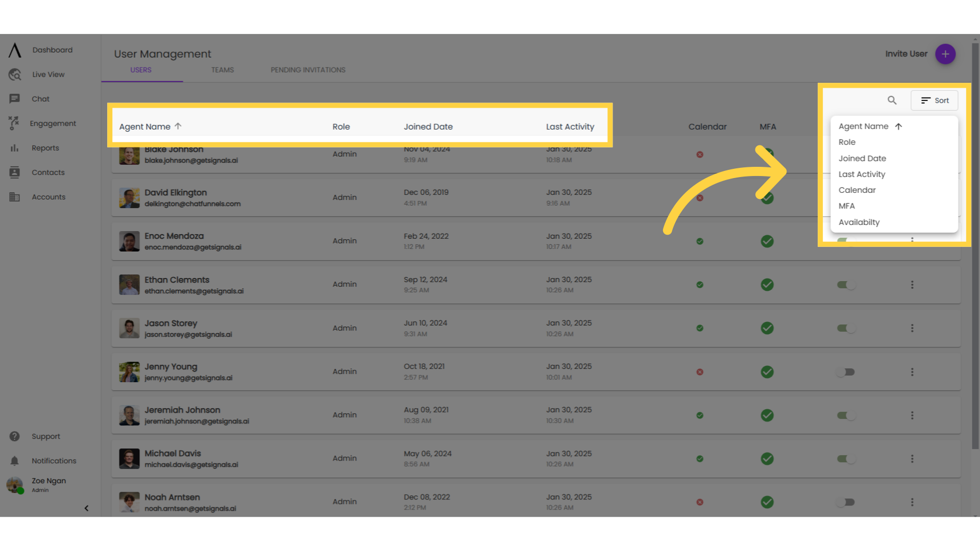Navigate to Reports via sidebar icon
980x551 pixels.
14,147
